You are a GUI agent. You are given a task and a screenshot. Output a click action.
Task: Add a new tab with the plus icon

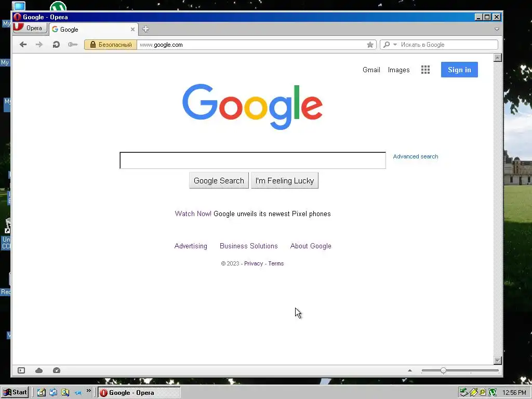(x=145, y=29)
